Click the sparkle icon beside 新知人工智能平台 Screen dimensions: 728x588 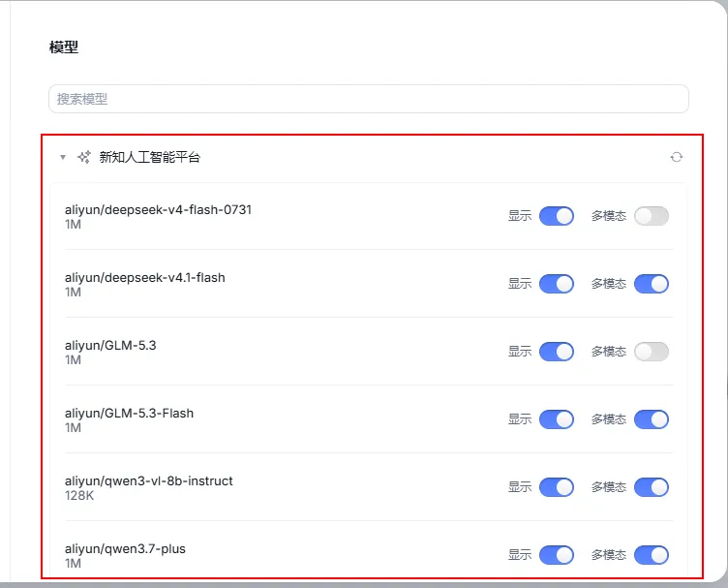[x=84, y=158]
